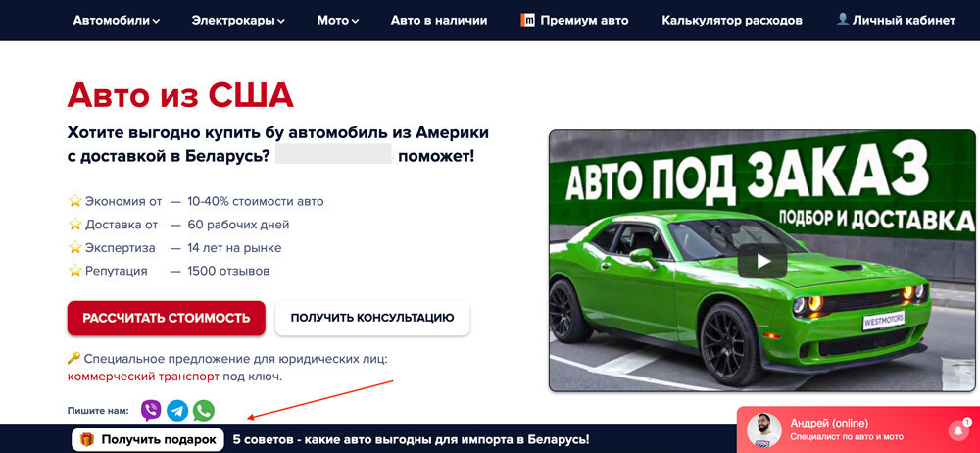Click the Личный кабинет user icon

pos(843,20)
